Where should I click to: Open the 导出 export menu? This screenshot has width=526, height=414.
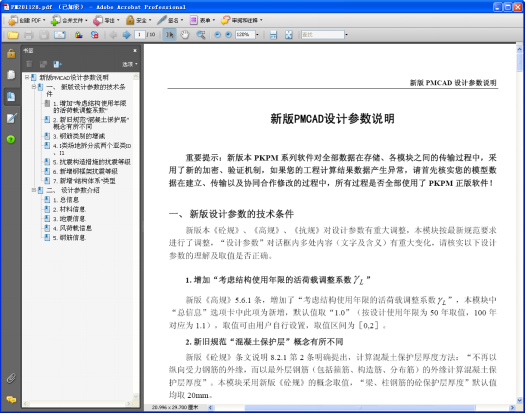[106, 20]
